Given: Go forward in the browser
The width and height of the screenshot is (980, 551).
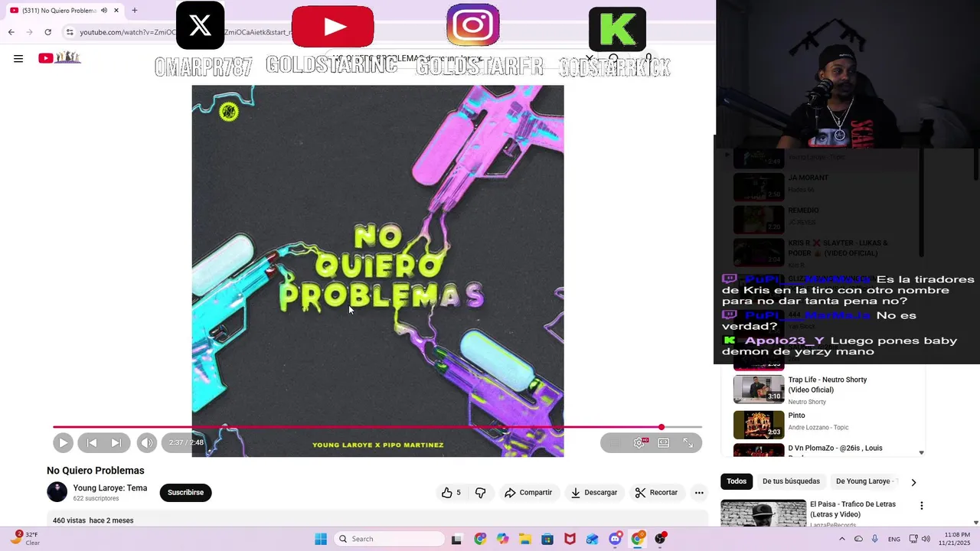Looking at the screenshot, I should pos(29,32).
